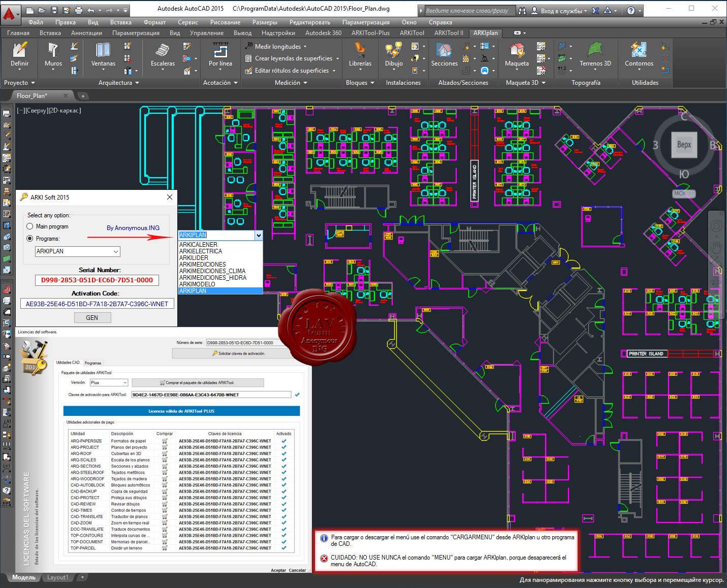Click the save icon in quick access toolbar
This screenshot has height=588, width=727.
click(54, 10)
